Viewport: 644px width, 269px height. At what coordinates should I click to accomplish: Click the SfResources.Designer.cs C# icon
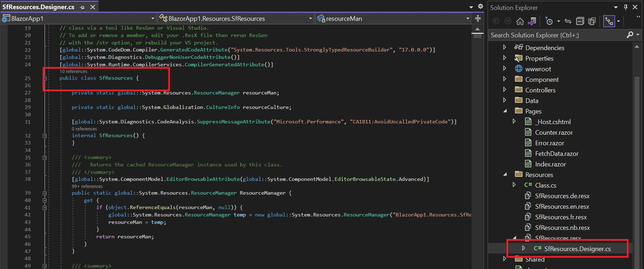pos(537,248)
